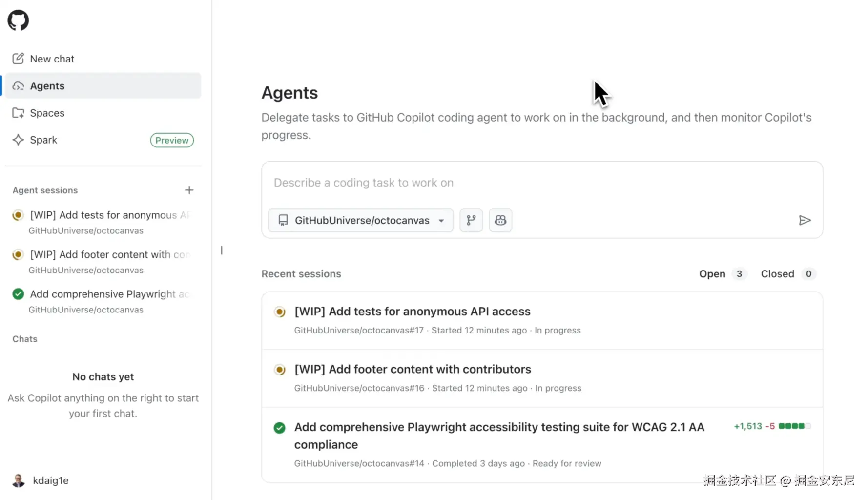
Task: Select WIP Add footer content sidebar session
Action: 109,255
